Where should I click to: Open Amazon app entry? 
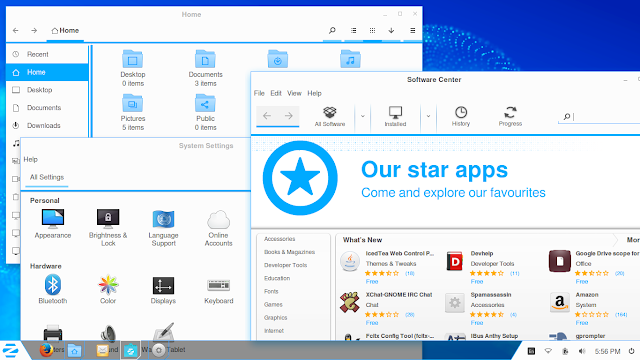[589, 309]
